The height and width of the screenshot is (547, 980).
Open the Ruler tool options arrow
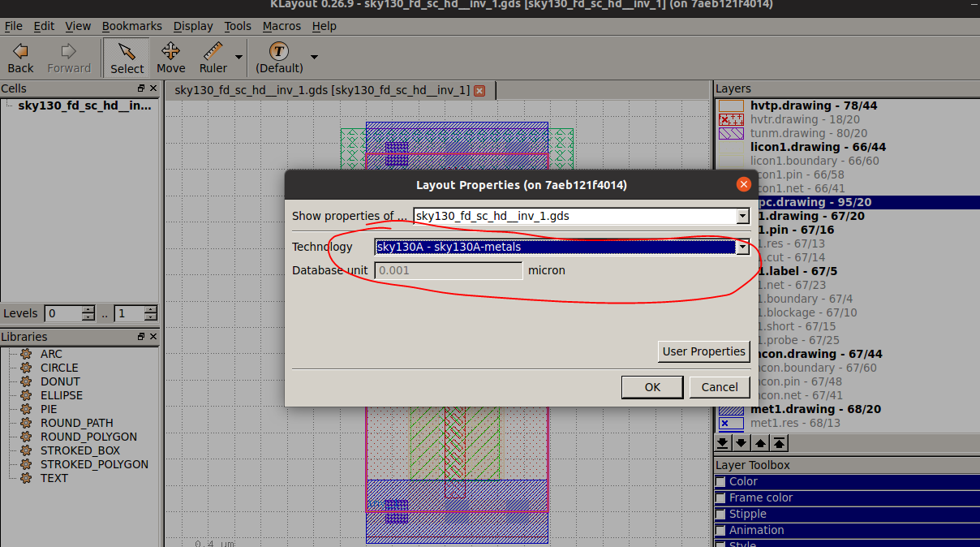pyautogui.click(x=239, y=57)
